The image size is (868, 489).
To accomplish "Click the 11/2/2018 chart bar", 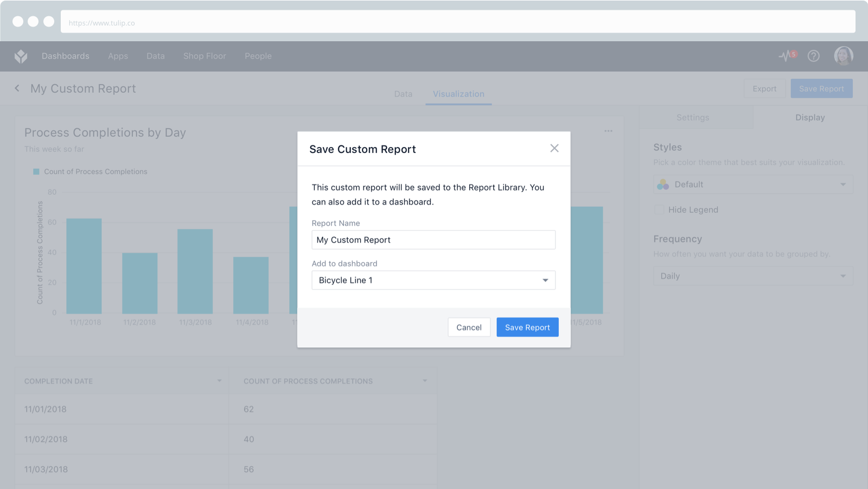I will 140,283.
